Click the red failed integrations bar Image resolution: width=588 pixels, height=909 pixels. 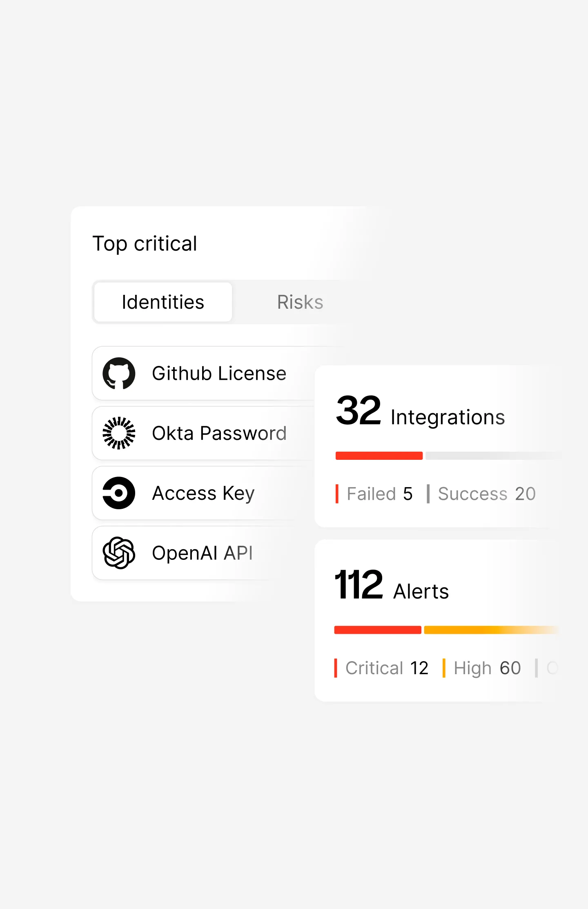coord(379,456)
